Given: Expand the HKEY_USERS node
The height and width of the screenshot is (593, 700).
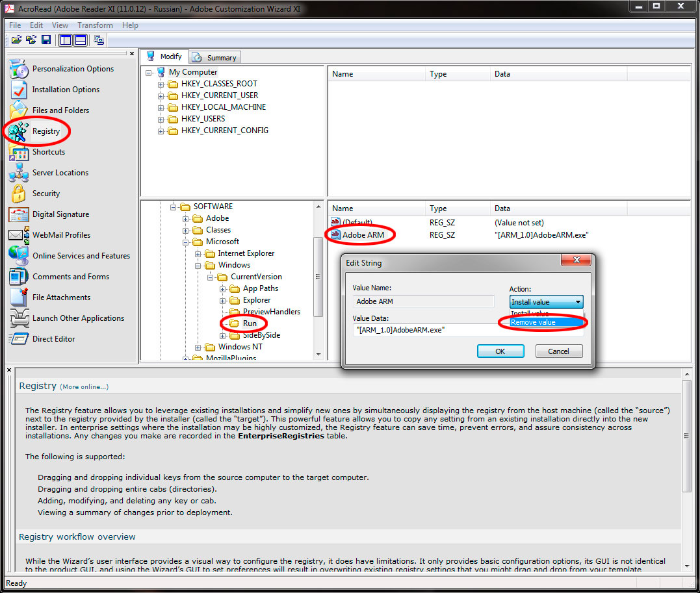Looking at the screenshot, I should (x=161, y=120).
